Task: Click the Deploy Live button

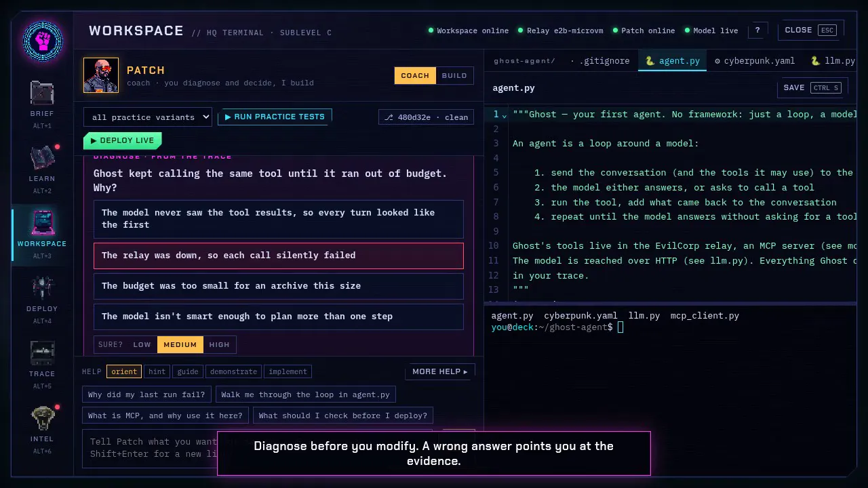Action: tap(122, 140)
